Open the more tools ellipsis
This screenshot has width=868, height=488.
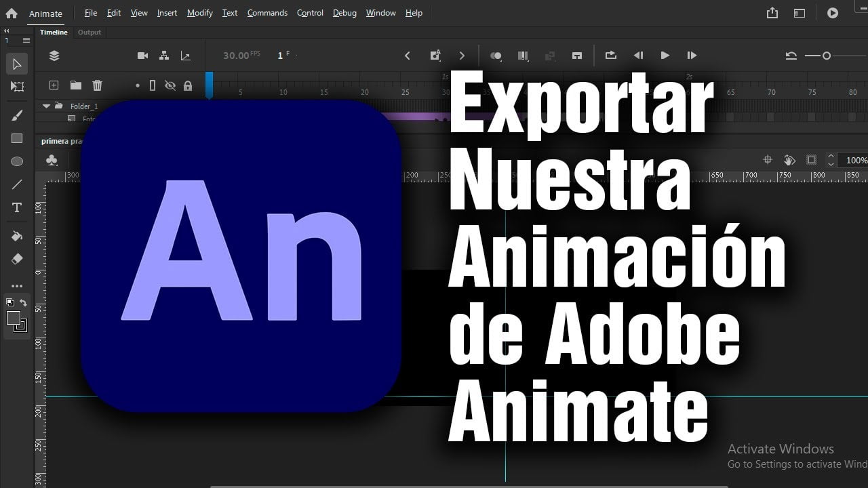point(17,286)
